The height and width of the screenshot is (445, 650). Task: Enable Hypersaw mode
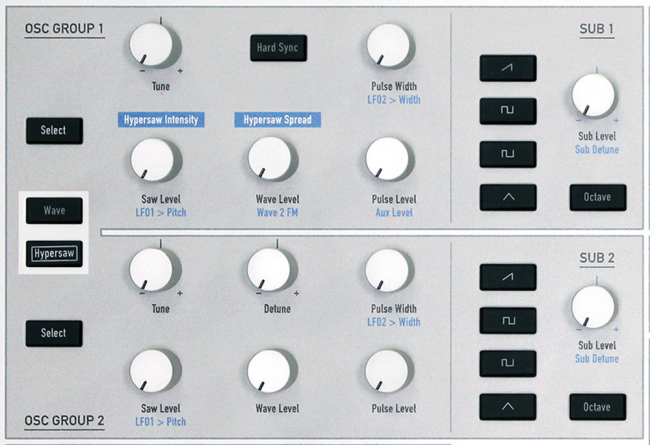[x=54, y=253]
